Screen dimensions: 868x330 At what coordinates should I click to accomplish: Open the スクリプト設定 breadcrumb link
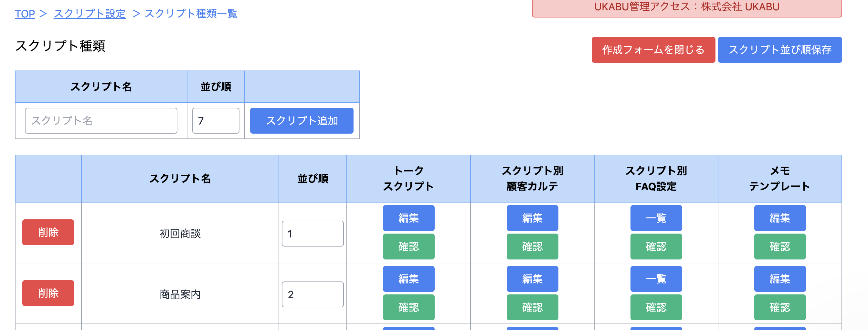(x=89, y=14)
